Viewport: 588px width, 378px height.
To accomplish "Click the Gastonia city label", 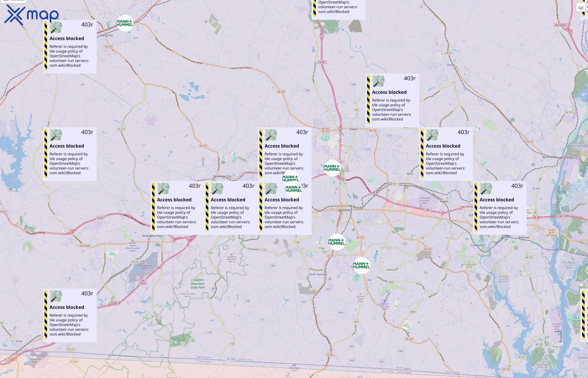I will (x=345, y=210).
